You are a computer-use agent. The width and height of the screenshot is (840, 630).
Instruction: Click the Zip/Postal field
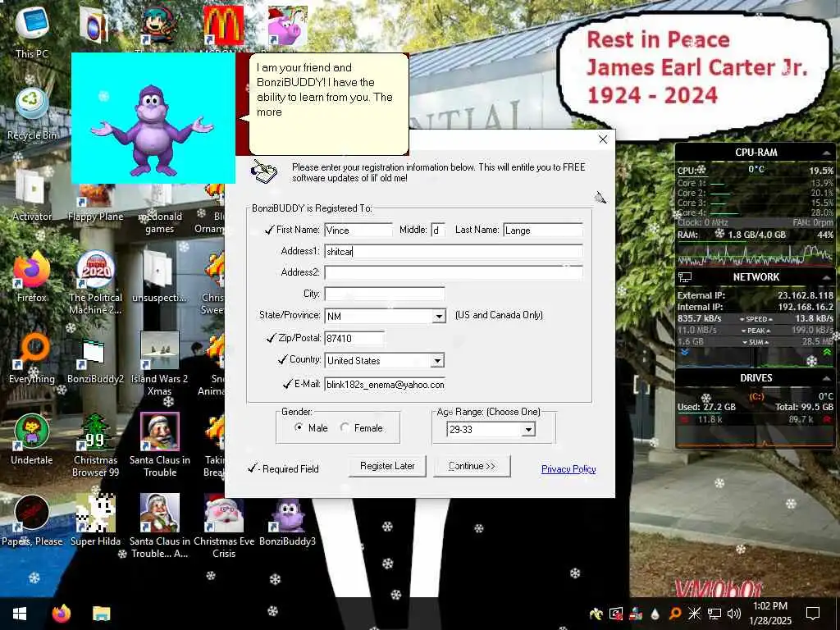pos(354,338)
